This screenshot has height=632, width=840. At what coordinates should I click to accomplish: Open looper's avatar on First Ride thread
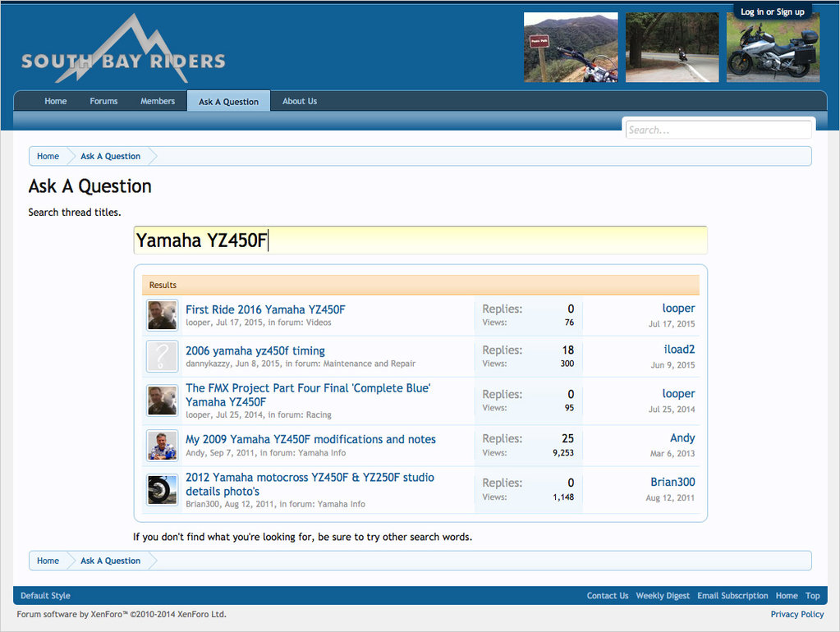click(162, 315)
